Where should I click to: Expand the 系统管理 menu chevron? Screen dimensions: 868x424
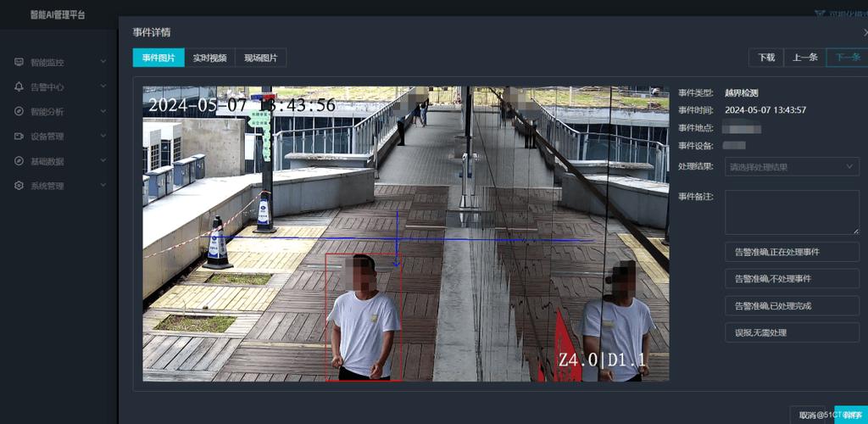coord(103,186)
